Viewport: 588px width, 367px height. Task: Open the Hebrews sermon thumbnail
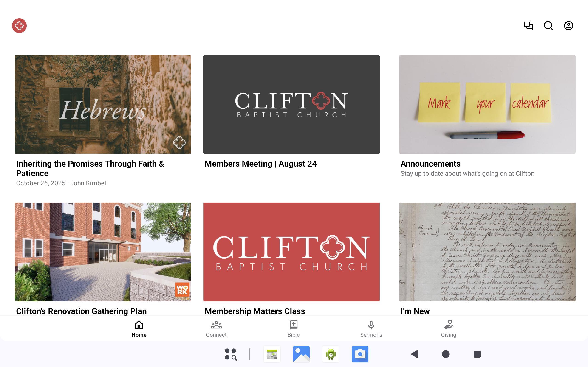pos(103,104)
